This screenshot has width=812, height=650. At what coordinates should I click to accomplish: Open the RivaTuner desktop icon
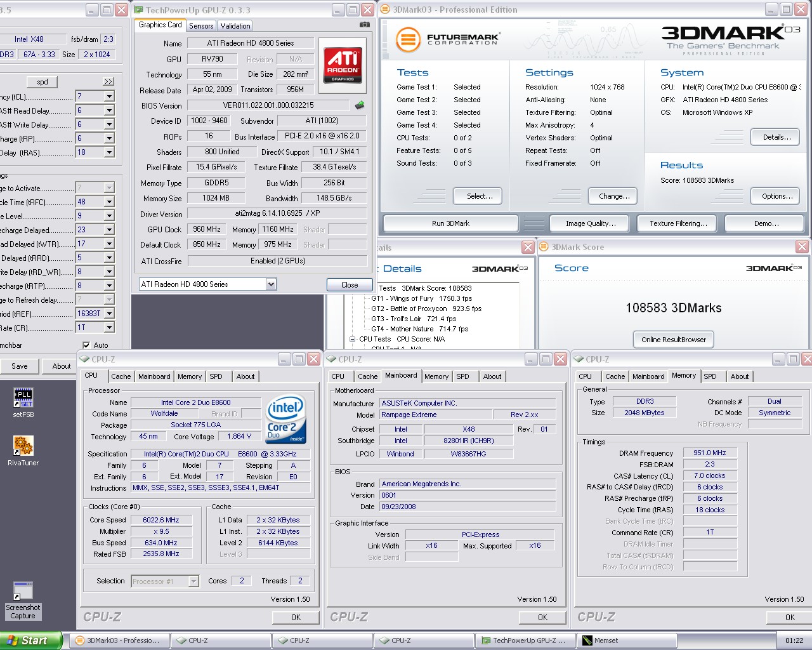[23, 451]
